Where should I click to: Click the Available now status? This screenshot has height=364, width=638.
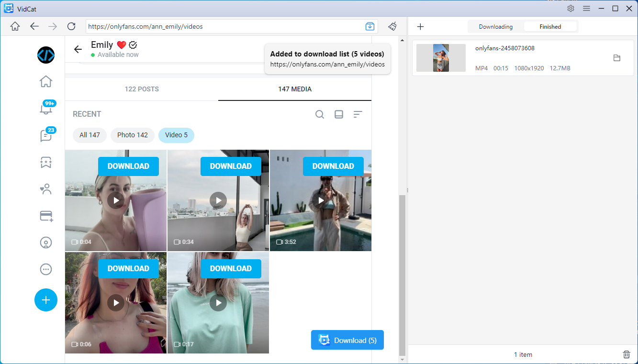115,55
